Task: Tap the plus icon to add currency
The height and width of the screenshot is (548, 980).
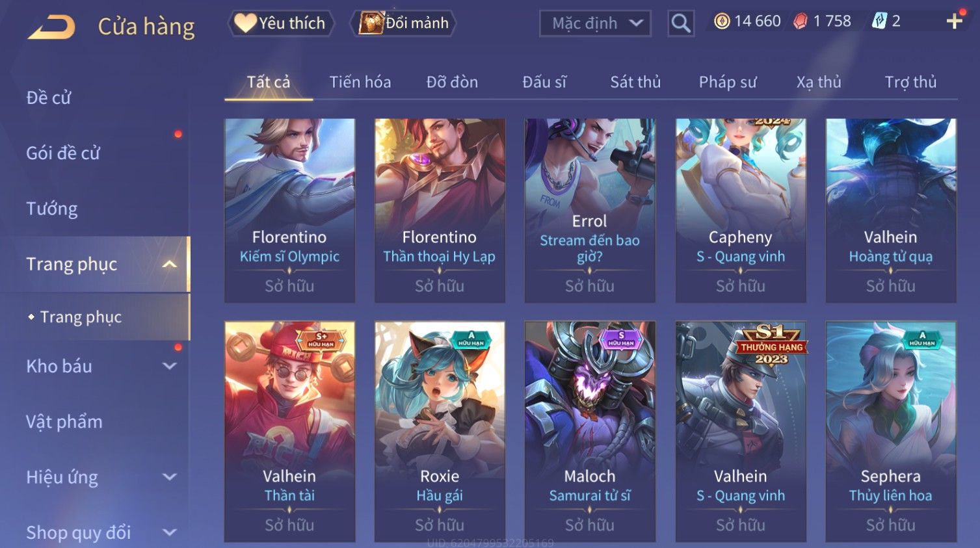Action: pos(954,21)
